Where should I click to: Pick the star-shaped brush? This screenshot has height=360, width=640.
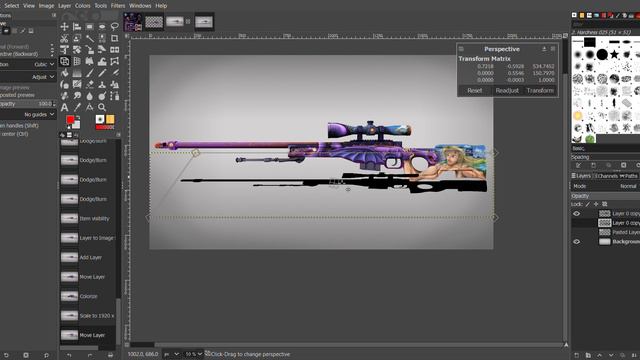[x=614, y=54]
